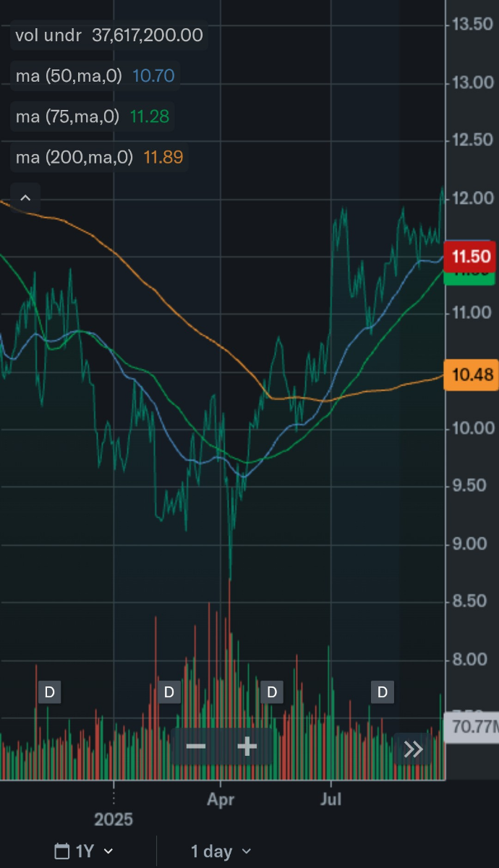Collapse the indicator legend with the chevron
The height and width of the screenshot is (868, 499).
pyautogui.click(x=25, y=197)
